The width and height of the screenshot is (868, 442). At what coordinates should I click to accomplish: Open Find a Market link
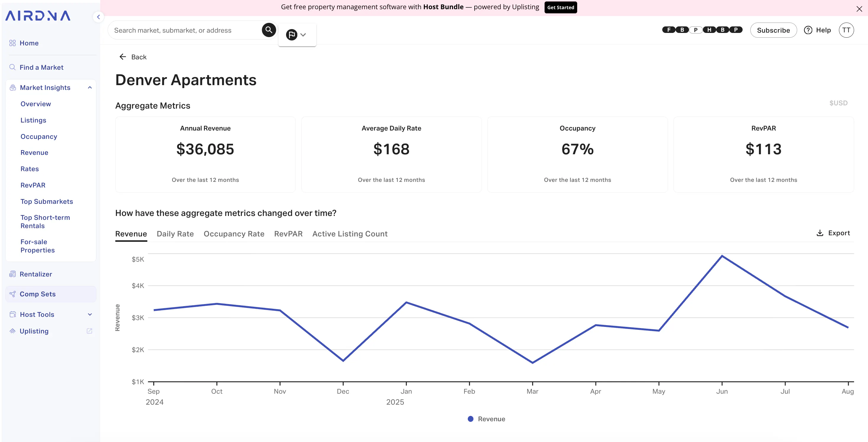(42, 67)
